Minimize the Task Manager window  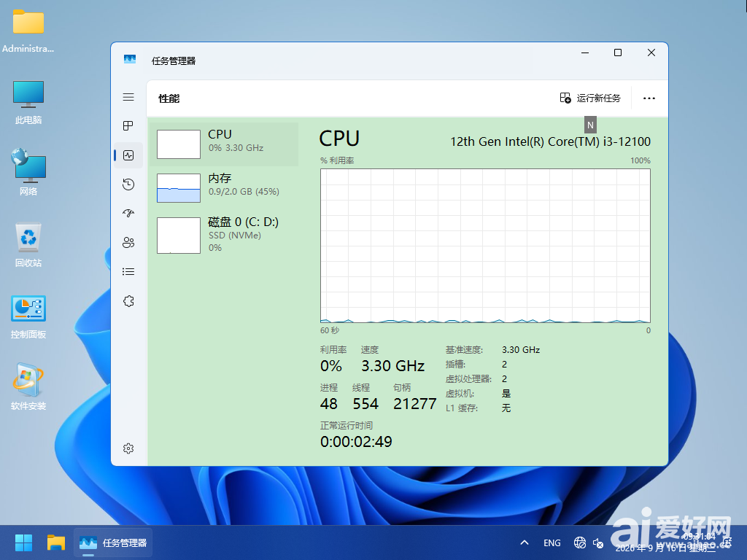(x=585, y=52)
